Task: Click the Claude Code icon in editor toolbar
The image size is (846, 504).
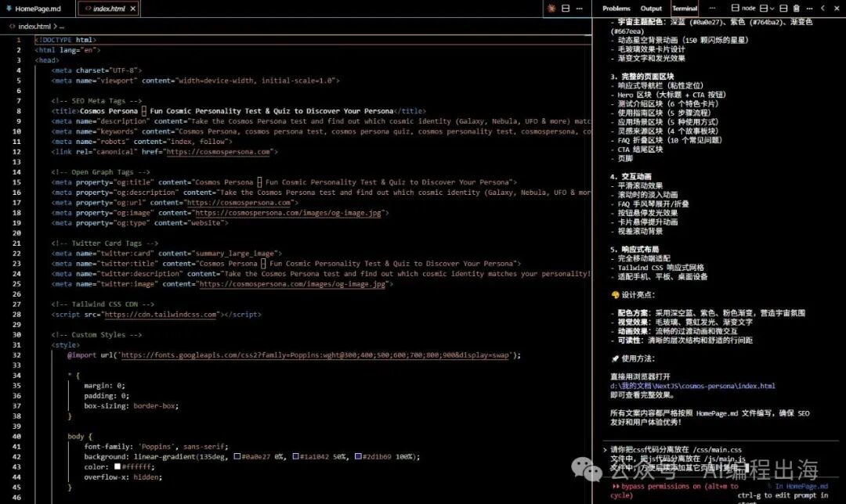Action: click(551, 9)
